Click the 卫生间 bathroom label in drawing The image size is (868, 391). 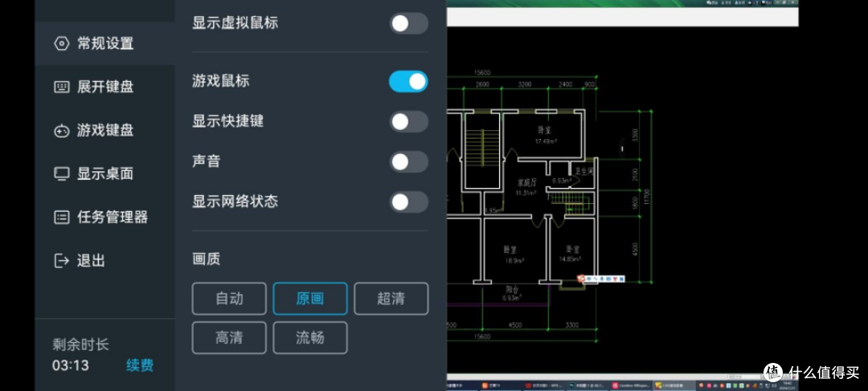click(x=584, y=171)
